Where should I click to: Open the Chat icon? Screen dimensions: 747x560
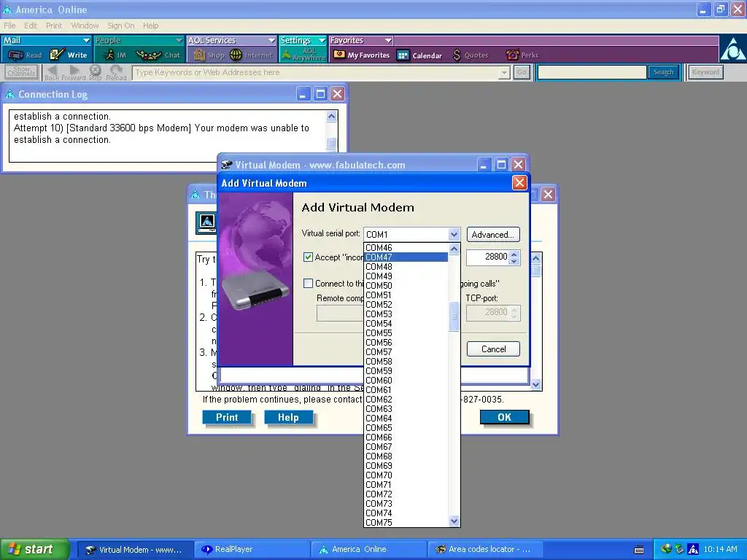click(149, 55)
